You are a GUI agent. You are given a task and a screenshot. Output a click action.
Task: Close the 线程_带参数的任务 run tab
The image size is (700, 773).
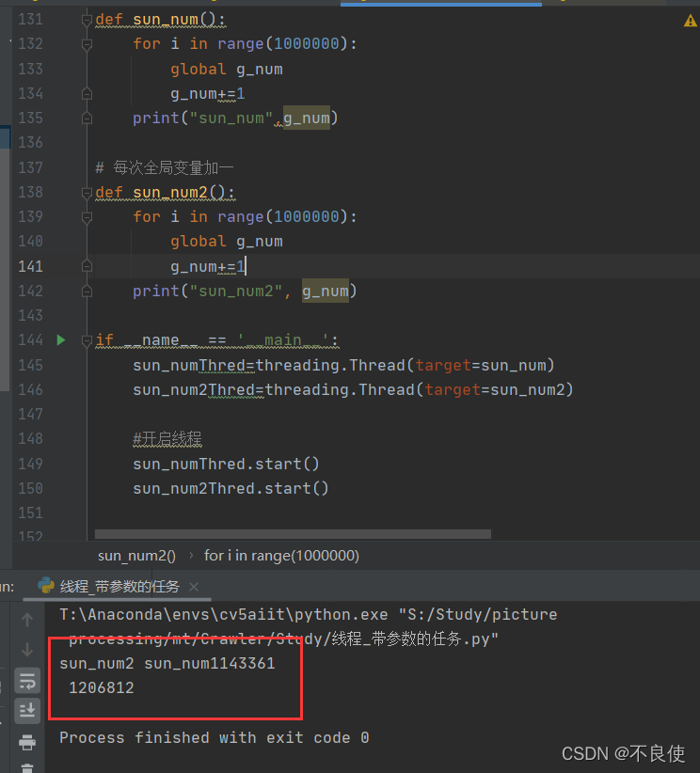click(194, 587)
